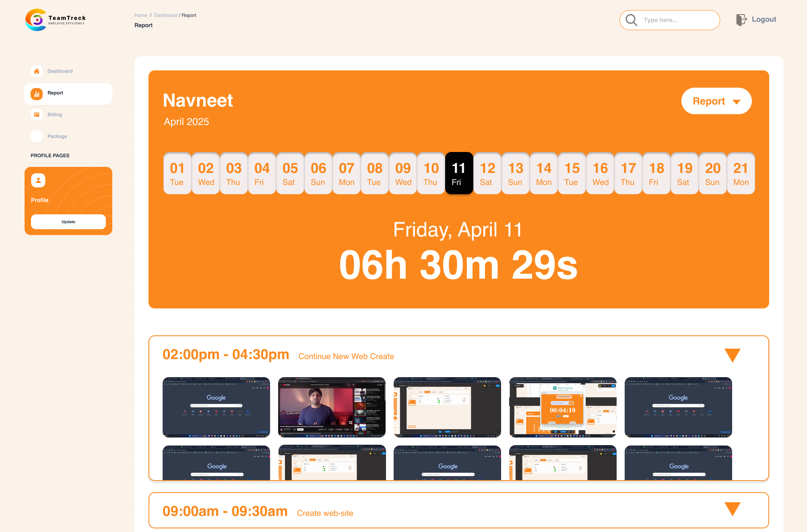This screenshot has height=532, width=807.
Task: Click the '02:00pm - 04:30pm' time range
Action: tap(226, 355)
